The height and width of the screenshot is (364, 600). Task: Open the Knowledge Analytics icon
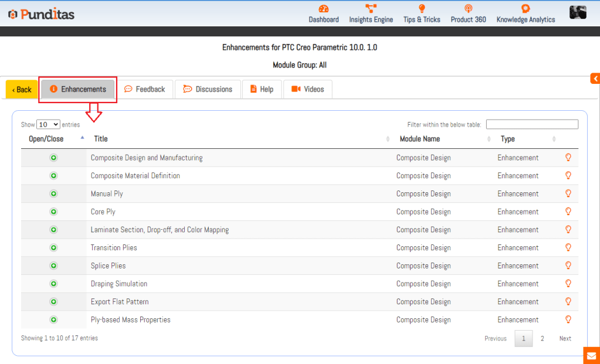[x=526, y=9]
